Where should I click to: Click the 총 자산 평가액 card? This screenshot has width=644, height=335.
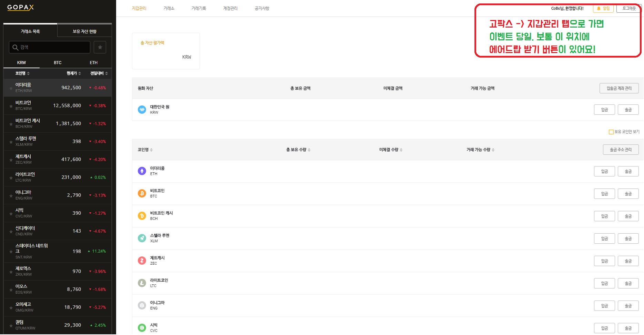166,51
